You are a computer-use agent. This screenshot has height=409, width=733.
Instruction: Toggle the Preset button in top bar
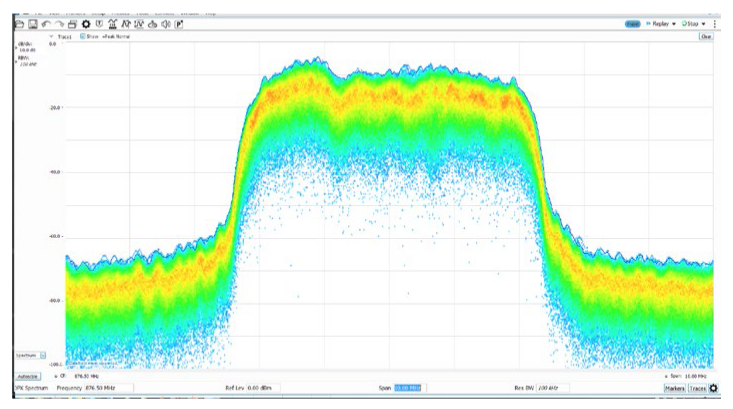632,23
